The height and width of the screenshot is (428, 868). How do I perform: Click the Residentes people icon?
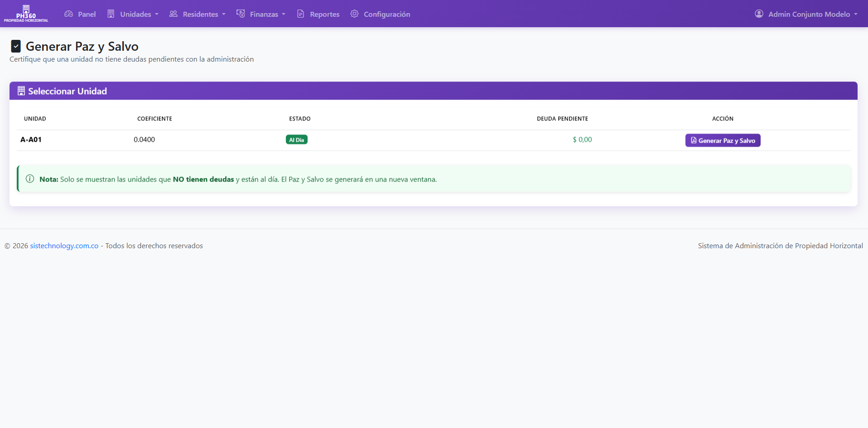click(x=174, y=14)
